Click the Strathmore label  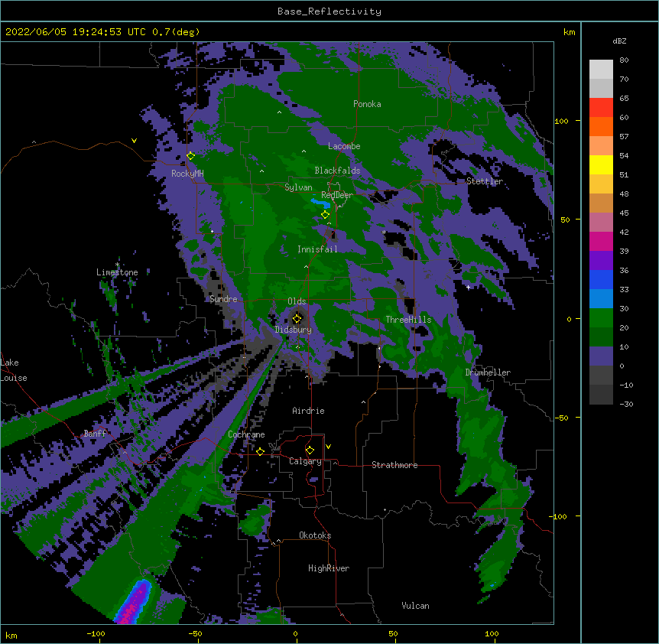[x=394, y=465]
